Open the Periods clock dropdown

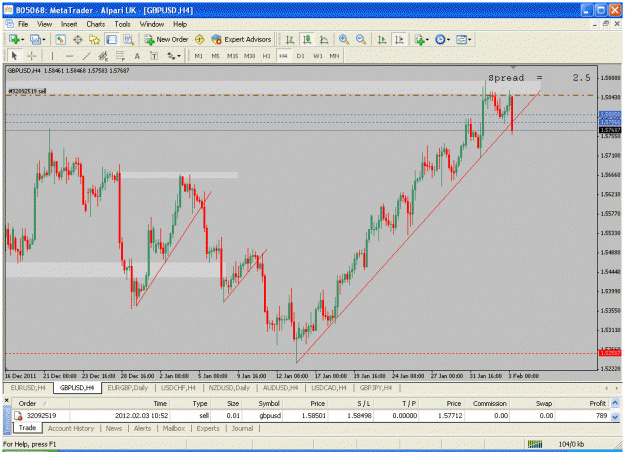click(442, 39)
